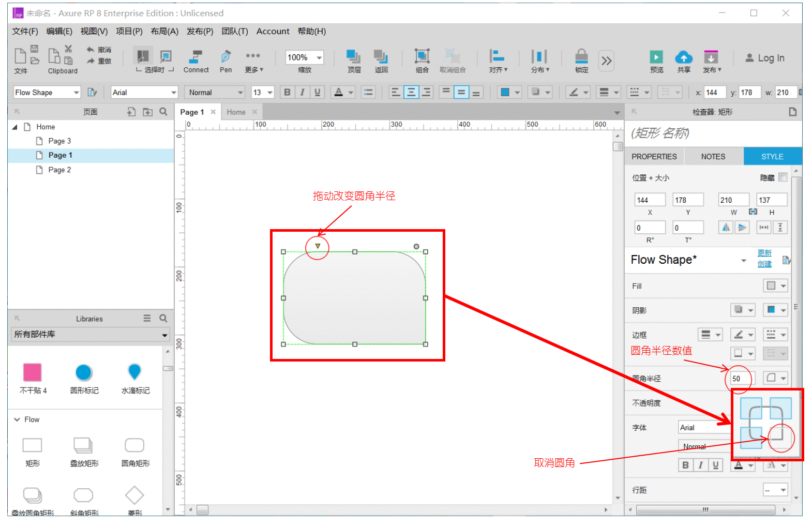Viewport: 812px width, 526px height.
Task: Click the style painter icon beside Flow Shape
Action: pos(92,92)
